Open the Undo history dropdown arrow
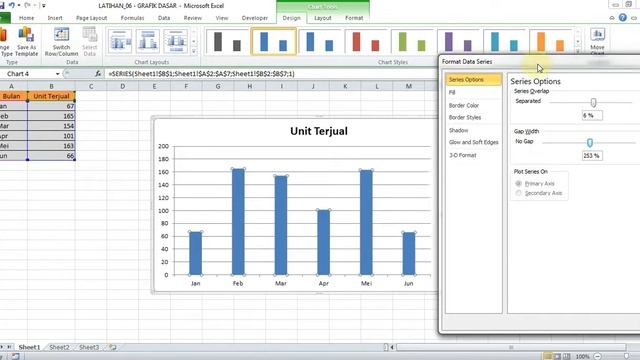The width and height of the screenshot is (640, 360). pos(19,5)
